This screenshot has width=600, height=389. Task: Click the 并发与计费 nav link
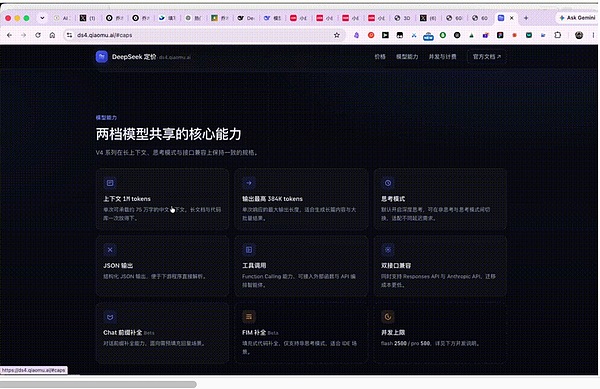tap(442, 57)
